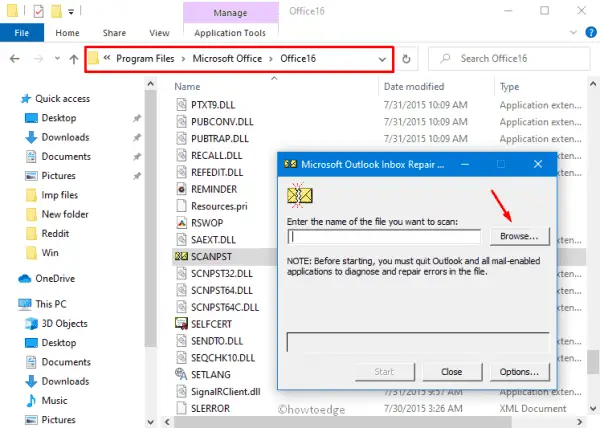
Task: Click the refresh icon beside address bar
Action: tap(407, 59)
